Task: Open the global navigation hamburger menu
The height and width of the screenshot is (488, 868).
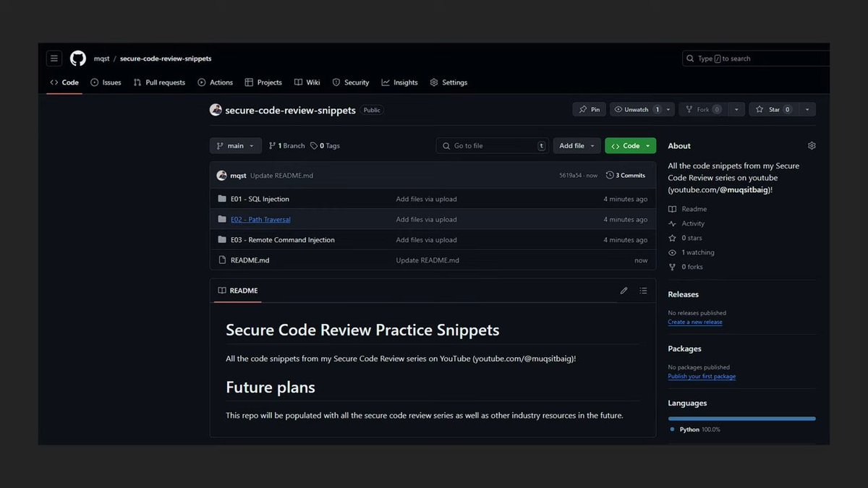Action: [x=54, y=58]
